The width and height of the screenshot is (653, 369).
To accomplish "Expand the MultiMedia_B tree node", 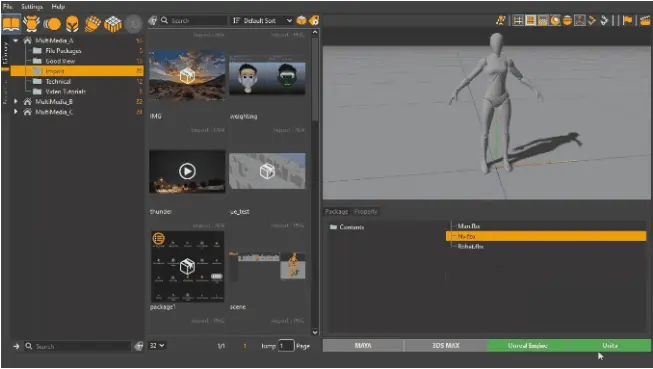I will point(16,102).
